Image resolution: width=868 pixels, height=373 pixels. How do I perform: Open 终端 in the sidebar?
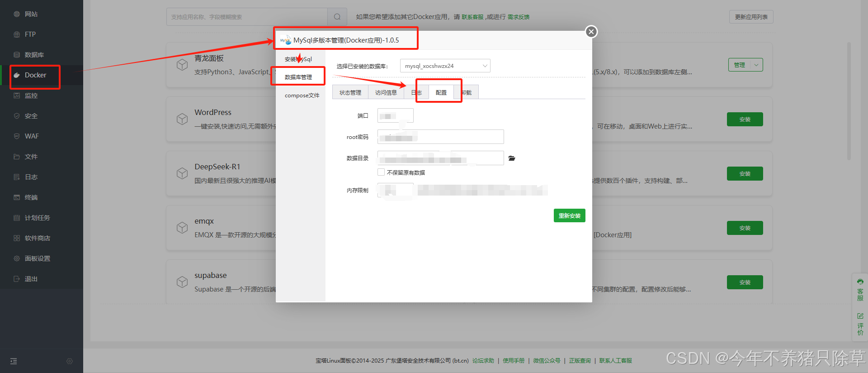(x=31, y=197)
